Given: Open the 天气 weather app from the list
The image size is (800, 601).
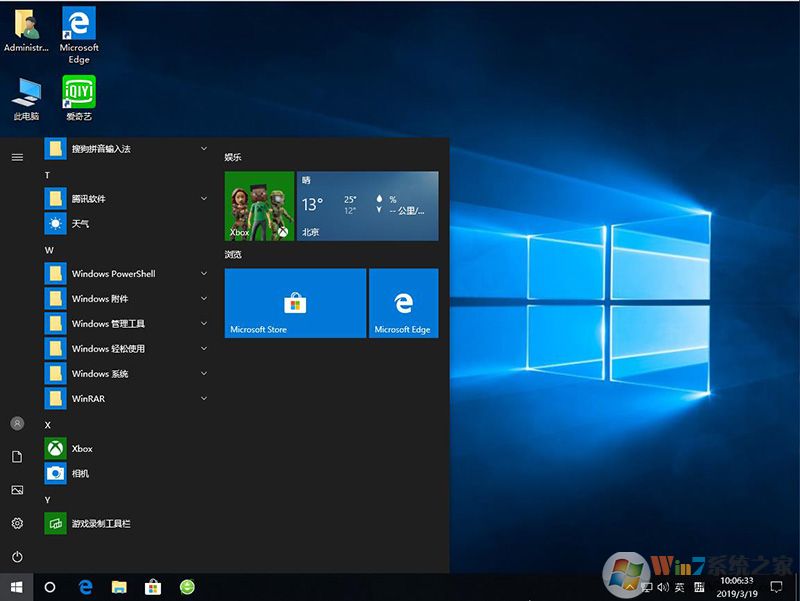Looking at the screenshot, I should point(80,224).
